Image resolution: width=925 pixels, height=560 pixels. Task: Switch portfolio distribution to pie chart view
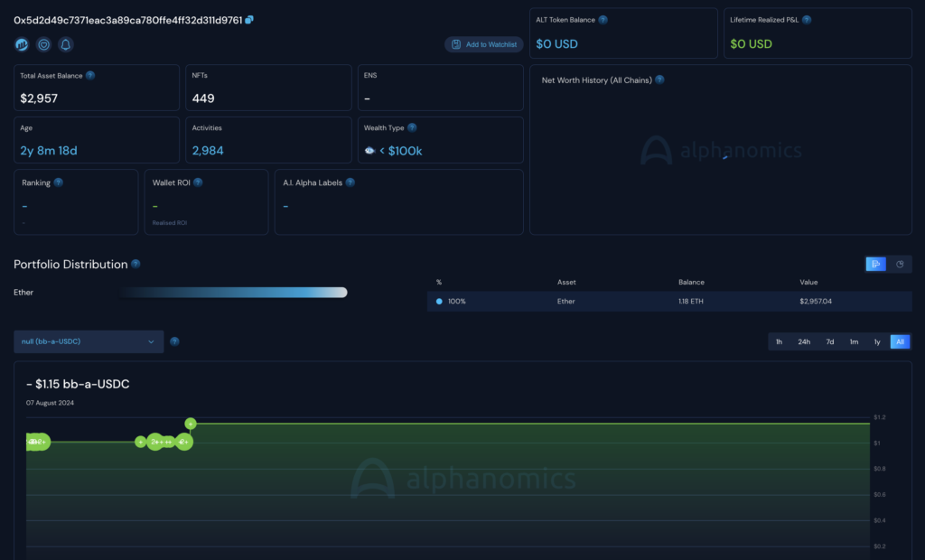click(900, 264)
